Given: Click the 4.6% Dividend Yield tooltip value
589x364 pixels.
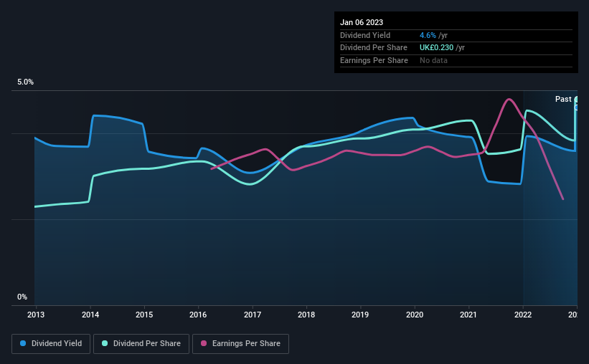Looking at the screenshot, I should pyautogui.click(x=428, y=35).
